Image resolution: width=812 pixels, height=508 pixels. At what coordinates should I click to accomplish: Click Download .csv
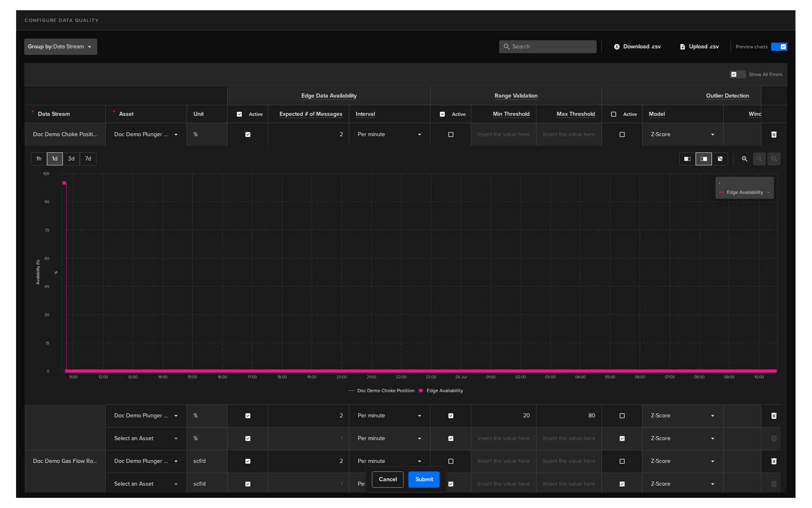[x=637, y=47]
